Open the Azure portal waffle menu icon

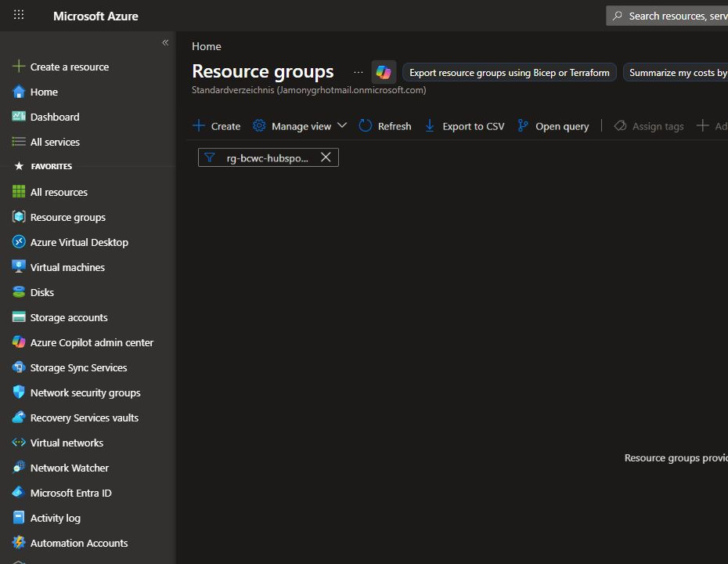pos(19,15)
